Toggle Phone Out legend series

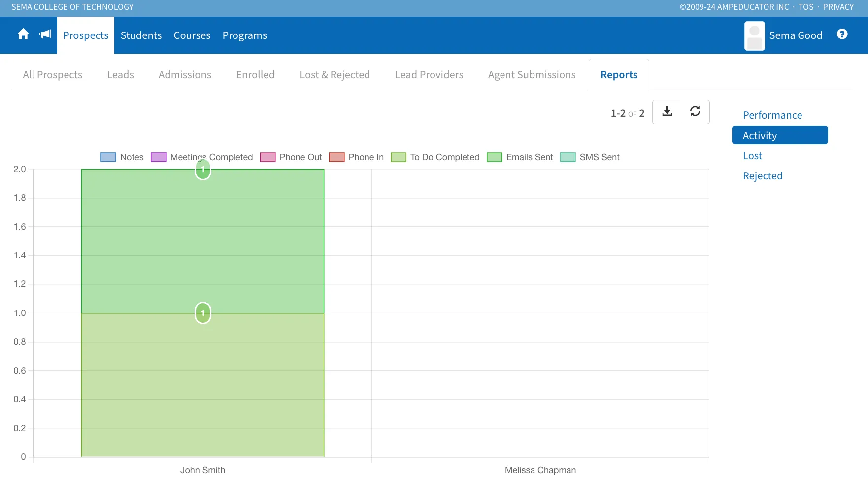tap(291, 157)
